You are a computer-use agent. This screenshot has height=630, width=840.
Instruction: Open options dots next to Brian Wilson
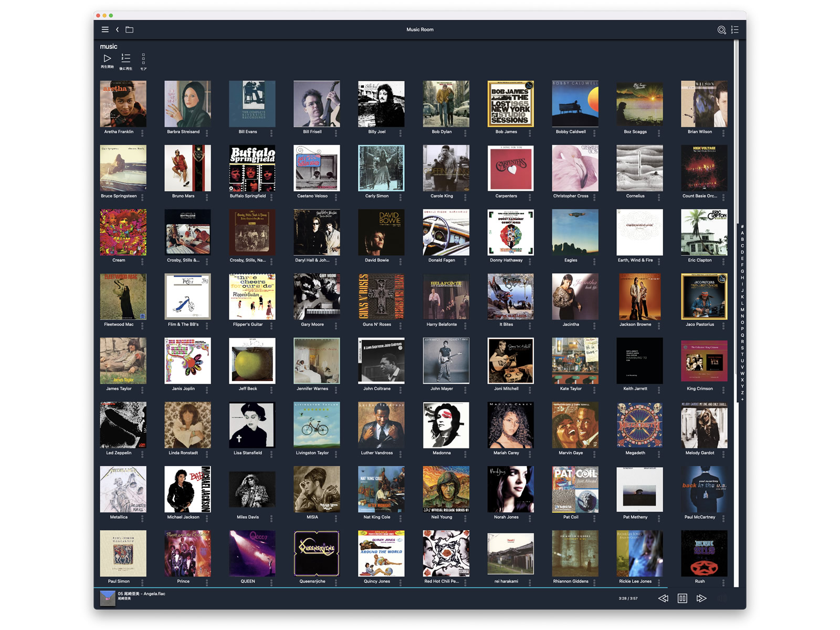[x=723, y=133]
